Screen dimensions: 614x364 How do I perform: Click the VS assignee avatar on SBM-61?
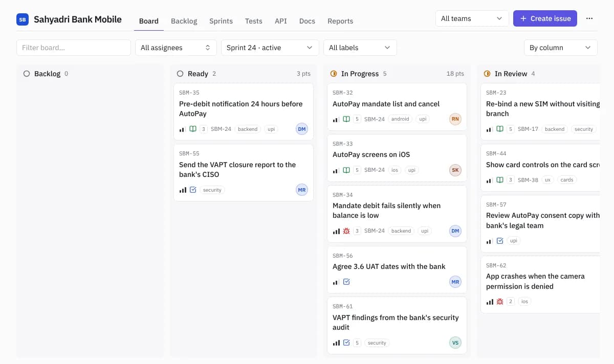455,343
